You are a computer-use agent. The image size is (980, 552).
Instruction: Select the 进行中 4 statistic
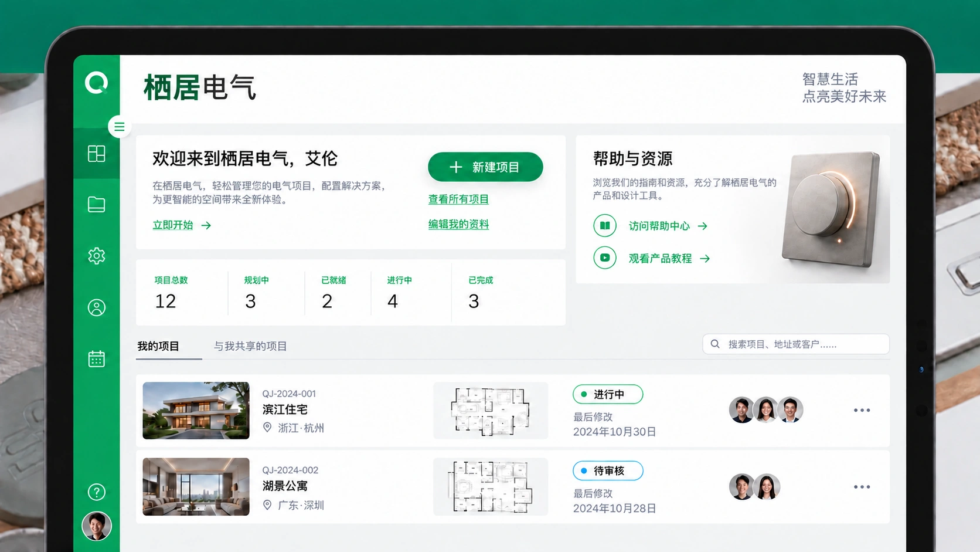point(399,293)
